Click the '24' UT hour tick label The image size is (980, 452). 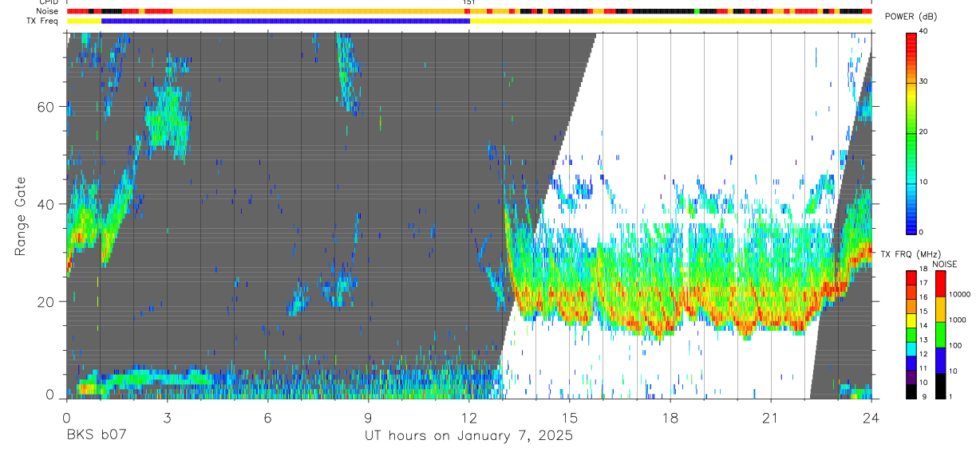tap(871, 417)
